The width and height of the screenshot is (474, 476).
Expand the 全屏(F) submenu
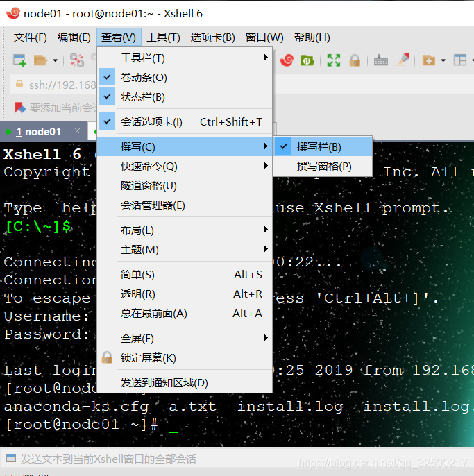coord(185,338)
